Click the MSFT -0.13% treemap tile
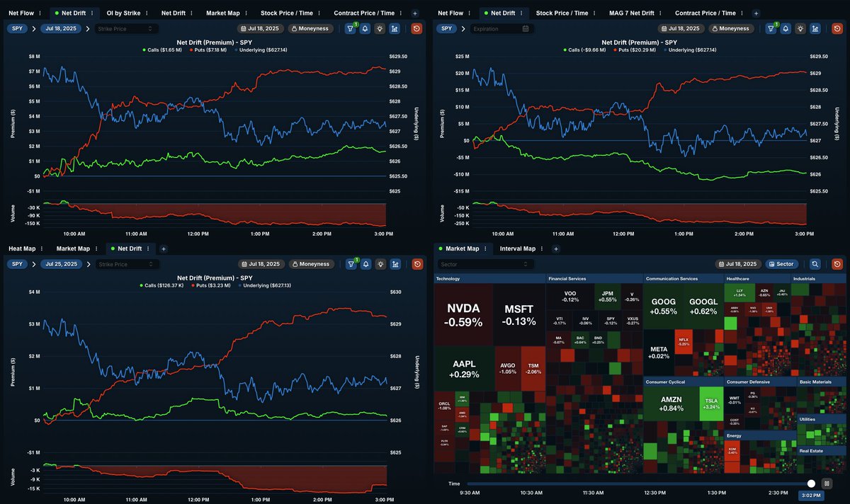The height and width of the screenshot is (504, 850). pos(519,315)
